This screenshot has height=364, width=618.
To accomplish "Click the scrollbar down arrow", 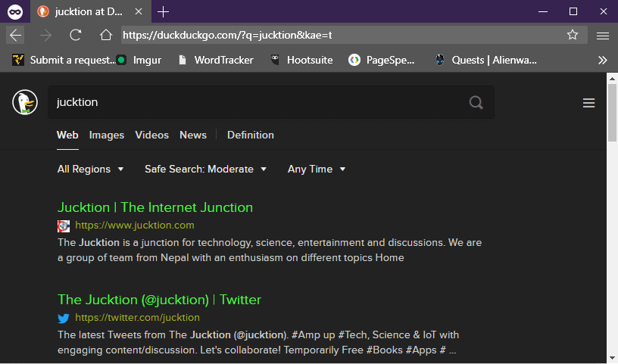I will point(612,358).
